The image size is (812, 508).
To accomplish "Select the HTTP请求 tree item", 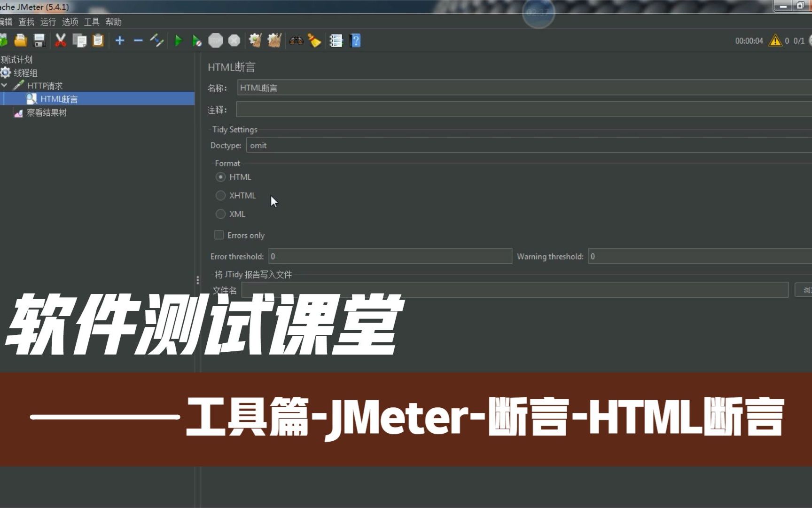I will (45, 86).
